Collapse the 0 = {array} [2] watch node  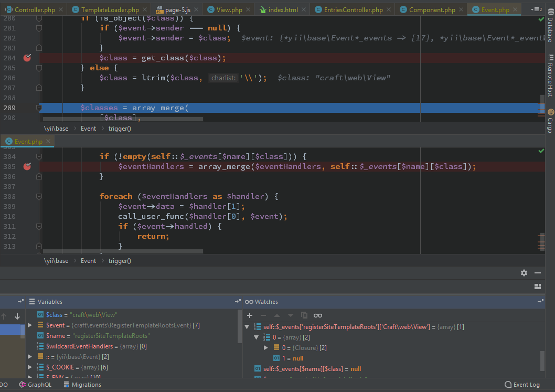pyautogui.click(x=257, y=337)
